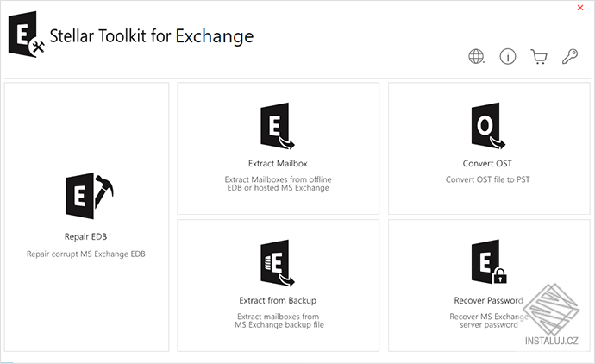Open the information about icon
The width and height of the screenshot is (595, 364).
(x=508, y=57)
